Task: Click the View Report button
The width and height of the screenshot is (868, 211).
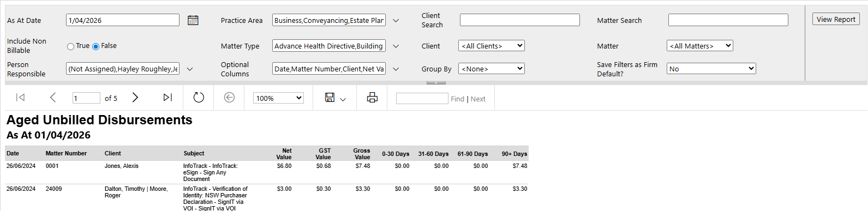Action: (836, 19)
